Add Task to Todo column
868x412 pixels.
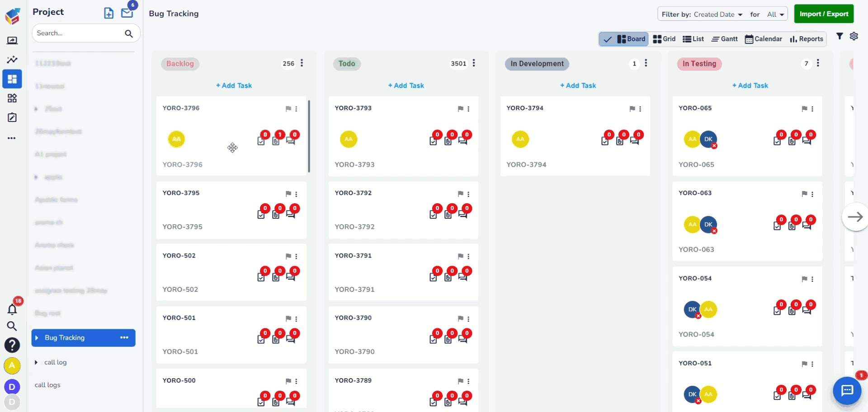pos(406,85)
